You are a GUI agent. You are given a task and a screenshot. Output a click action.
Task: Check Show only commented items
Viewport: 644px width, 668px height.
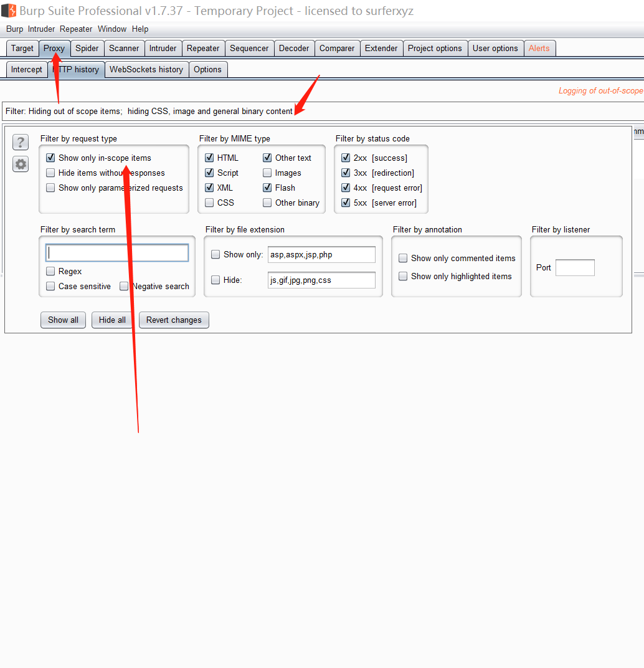pos(403,258)
